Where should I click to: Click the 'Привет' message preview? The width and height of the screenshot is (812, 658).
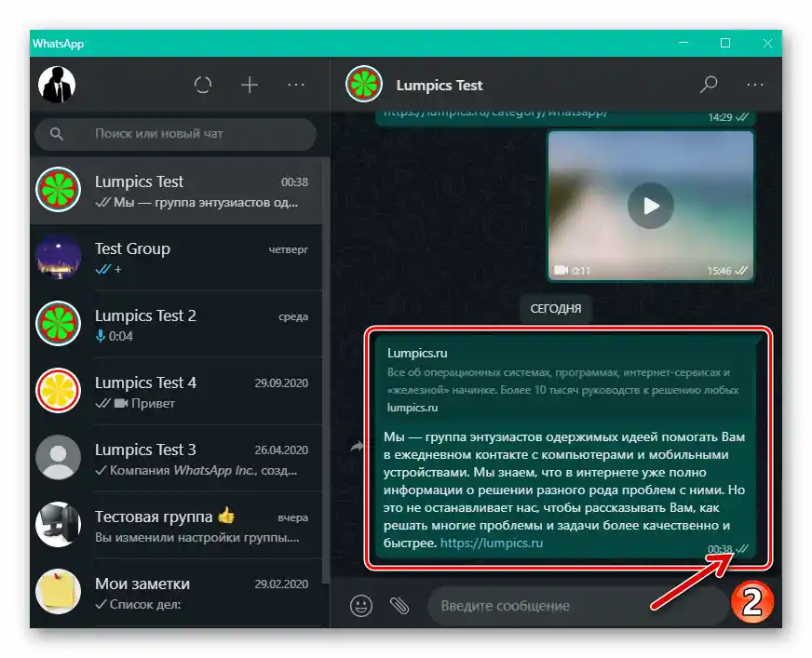coord(153,403)
